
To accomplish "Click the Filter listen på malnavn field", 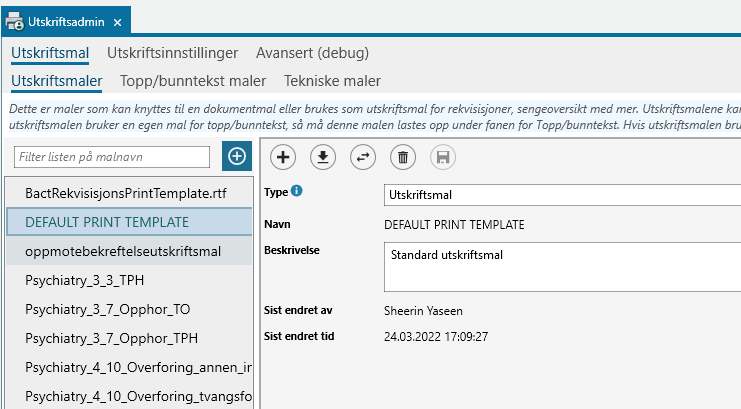I will point(113,157).
